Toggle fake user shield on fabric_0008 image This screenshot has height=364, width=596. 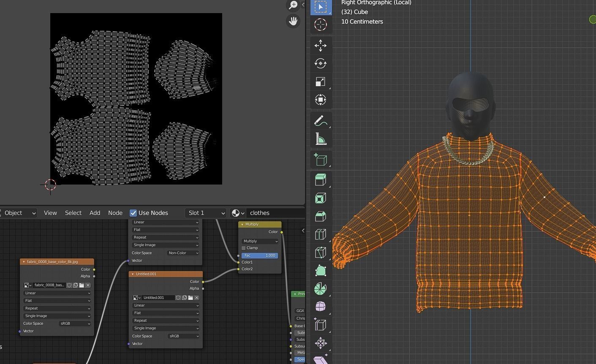[69, 285]
